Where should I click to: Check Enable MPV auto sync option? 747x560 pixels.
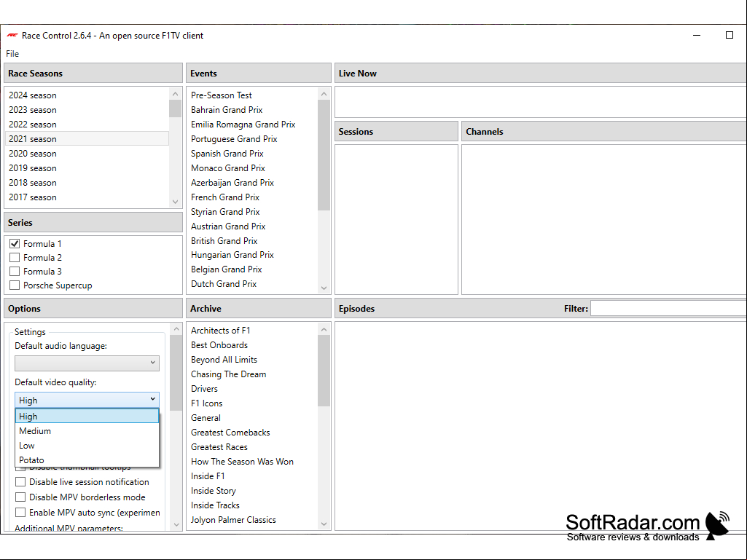tap(20, 513)
